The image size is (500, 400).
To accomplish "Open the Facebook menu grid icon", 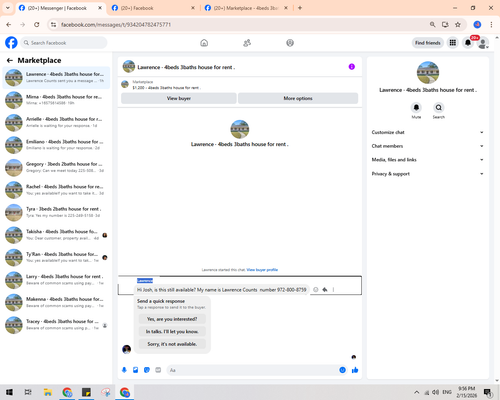I will (x=453, y=43).
